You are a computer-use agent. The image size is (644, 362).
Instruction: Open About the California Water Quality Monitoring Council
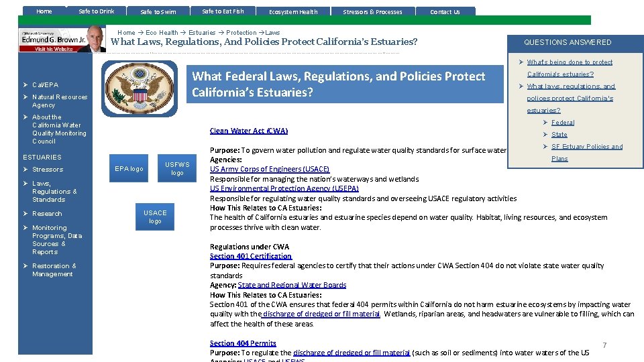coord(59,129)
